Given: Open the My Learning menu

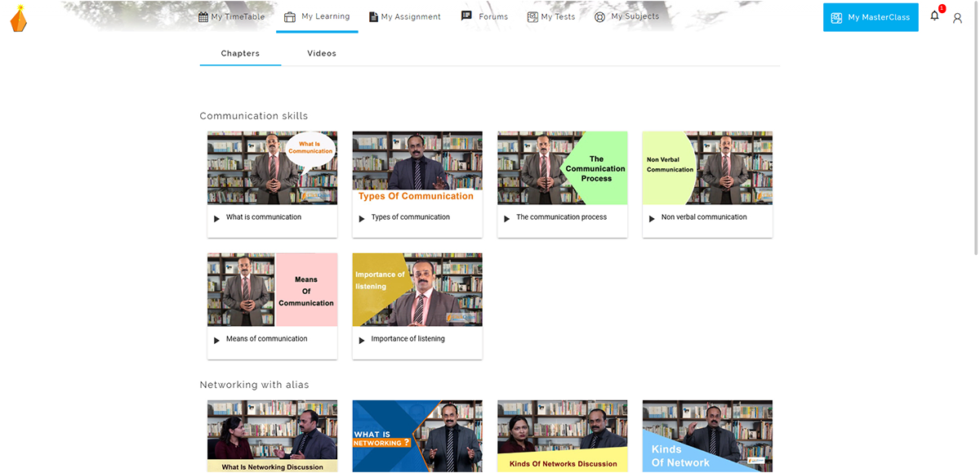Looking at the screenshot, I should click(317, 16).
